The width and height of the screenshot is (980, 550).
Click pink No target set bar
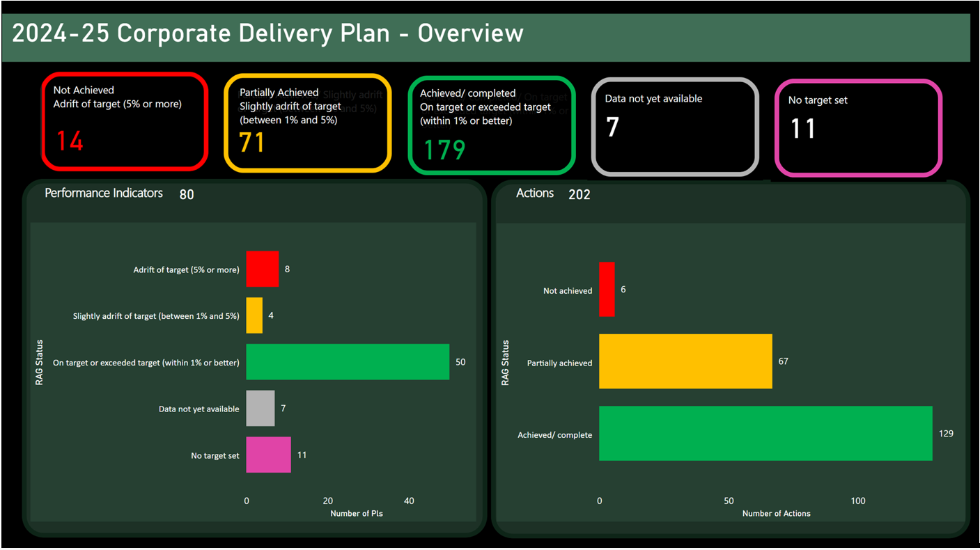pyautogui.click(x=268, y=455)
